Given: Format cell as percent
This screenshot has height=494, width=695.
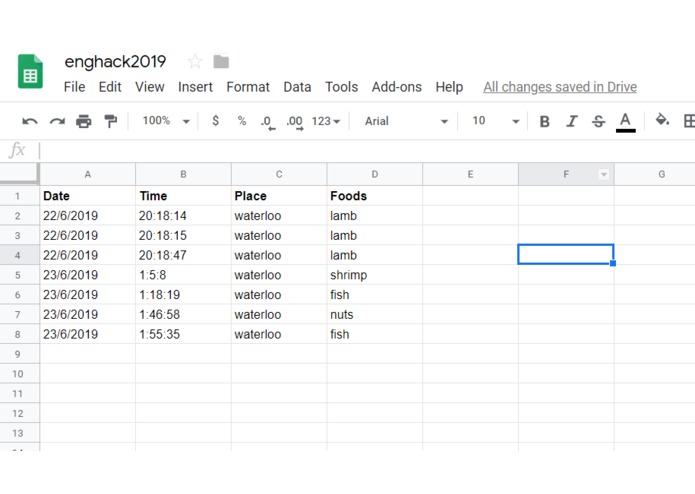Looking at the screenshot, I should click(x=242, y=121).
